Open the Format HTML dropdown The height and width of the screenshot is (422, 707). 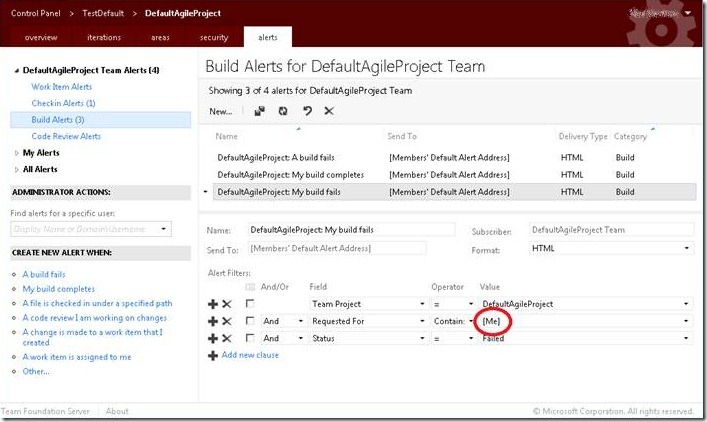(x=687, y=248)
